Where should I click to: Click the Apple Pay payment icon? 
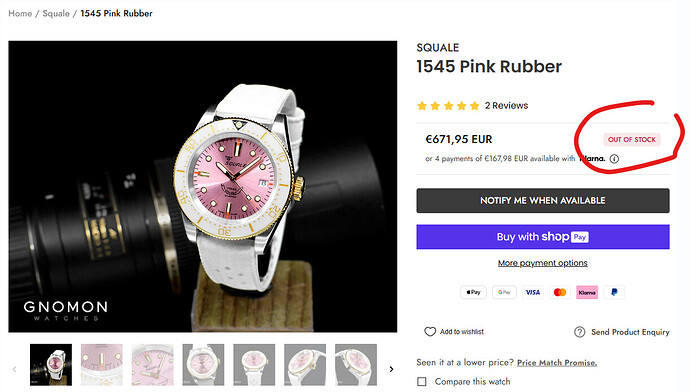click(473, 292)
